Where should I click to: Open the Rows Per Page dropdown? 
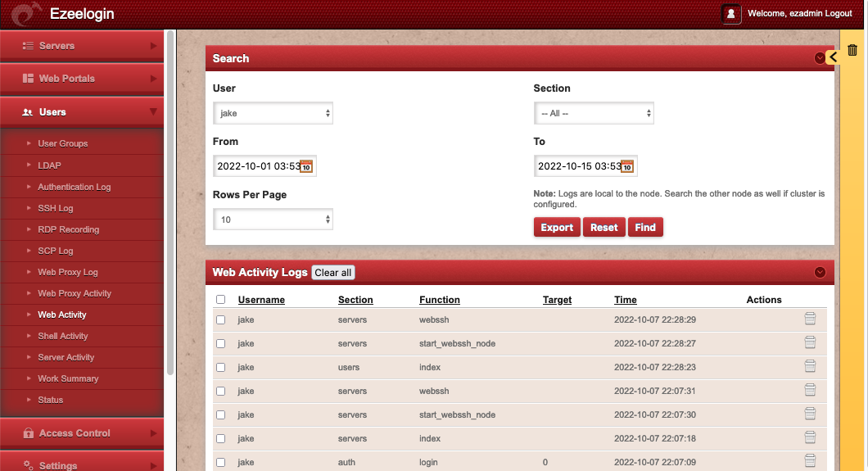(273, 220)
